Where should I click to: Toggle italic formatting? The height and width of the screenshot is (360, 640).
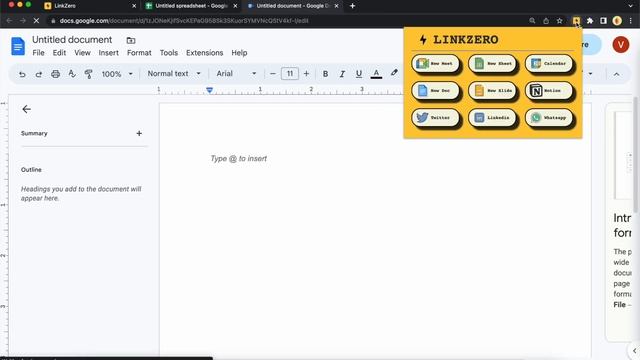click(x=342, y=74)
